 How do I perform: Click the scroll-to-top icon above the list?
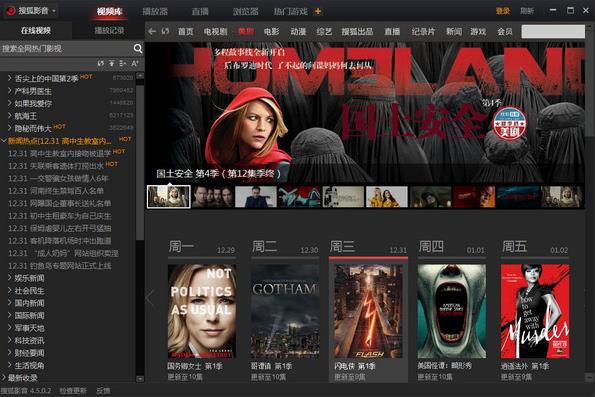click(x=112, y=63)
